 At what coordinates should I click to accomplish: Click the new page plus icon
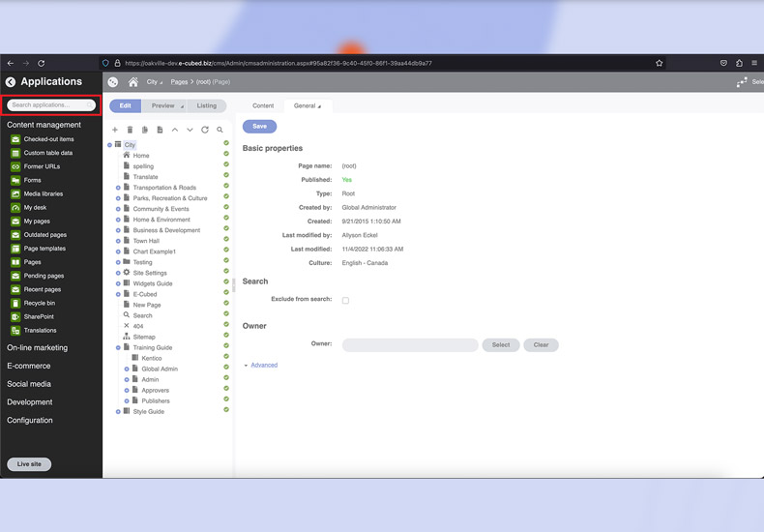click(115, 130)
